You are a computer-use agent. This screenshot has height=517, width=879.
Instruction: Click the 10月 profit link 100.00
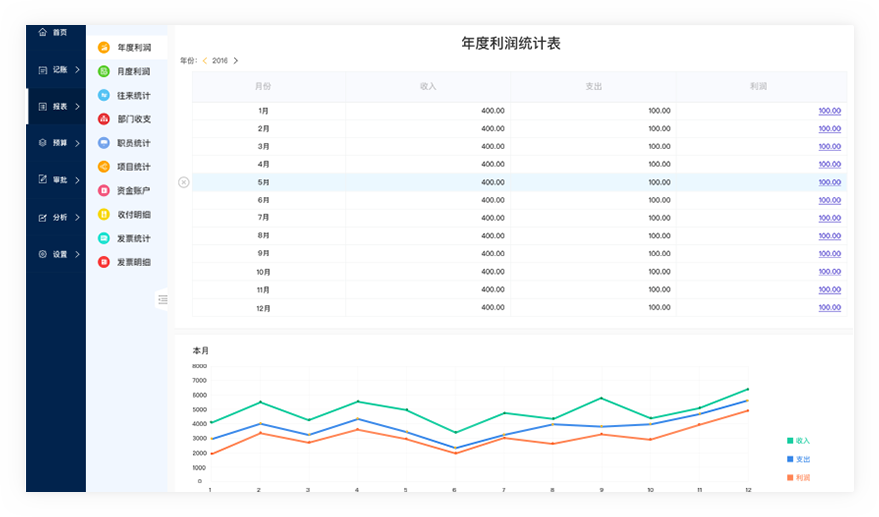[x=830, y=272]
